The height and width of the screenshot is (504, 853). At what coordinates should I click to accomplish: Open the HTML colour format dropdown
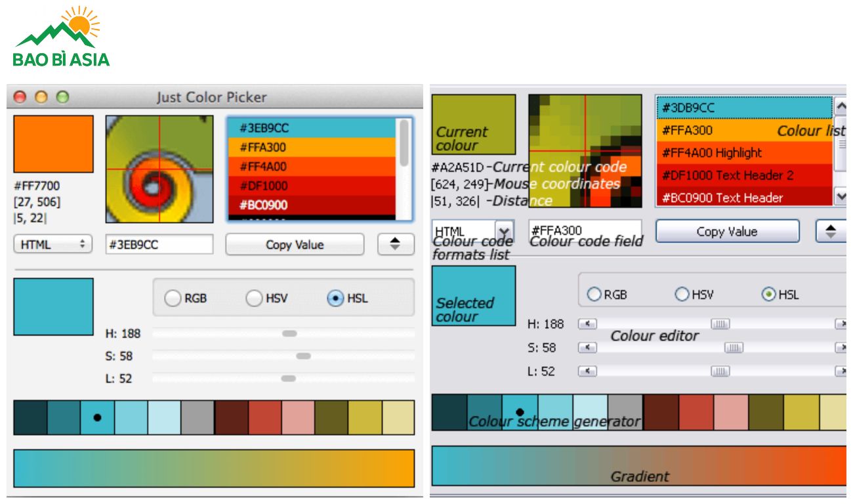[52, 243]
